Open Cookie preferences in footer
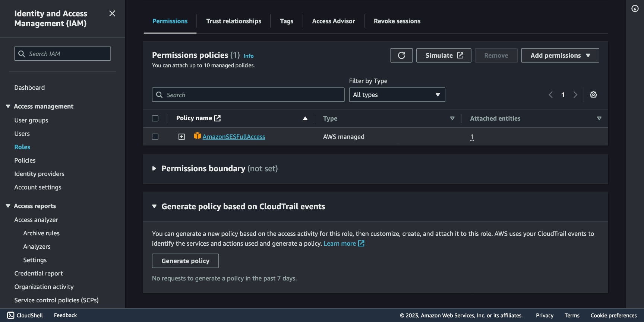The width and height of the screenshot is (644, 322). point(613,315)
